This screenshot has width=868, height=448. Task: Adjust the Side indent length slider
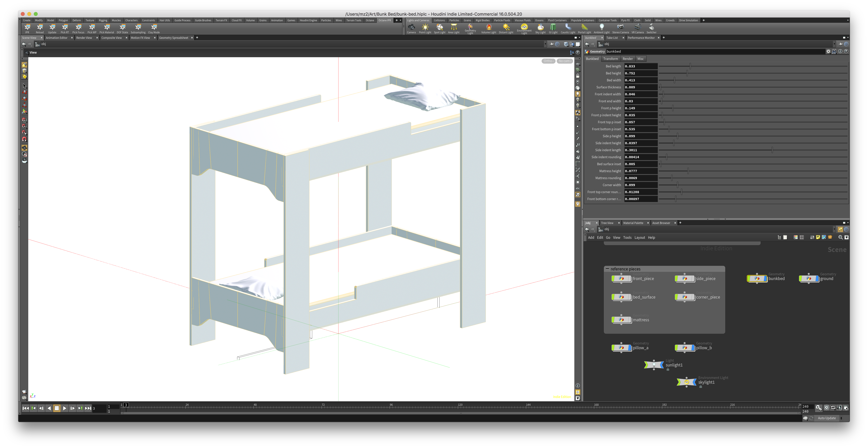(772, 150)
